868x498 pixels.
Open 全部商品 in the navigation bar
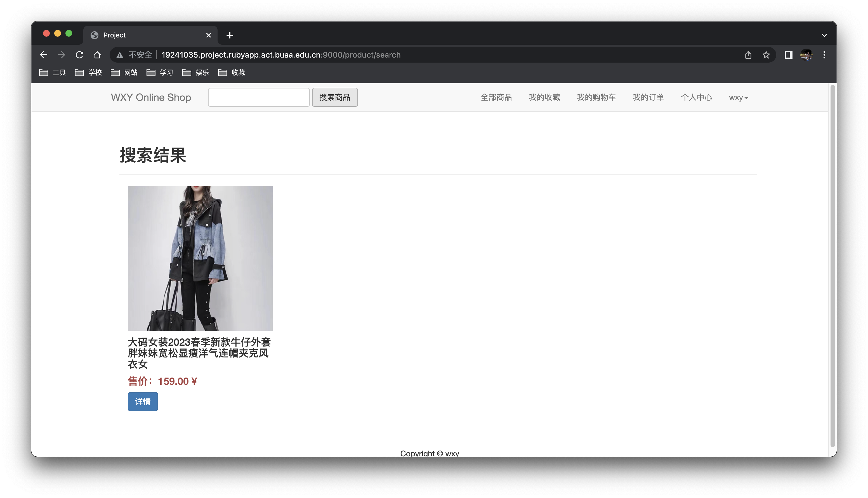pos(496,98)
